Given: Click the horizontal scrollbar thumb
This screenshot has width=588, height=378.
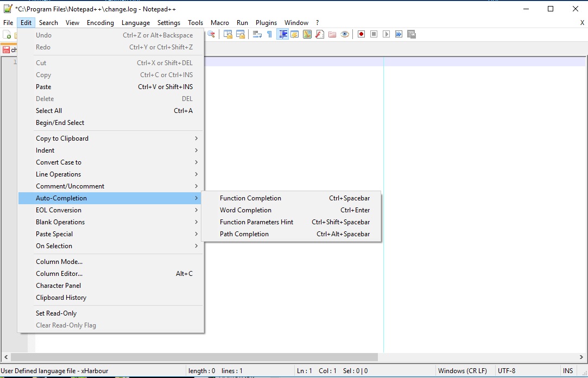Looking at the screenshot, I should point(194,357).
